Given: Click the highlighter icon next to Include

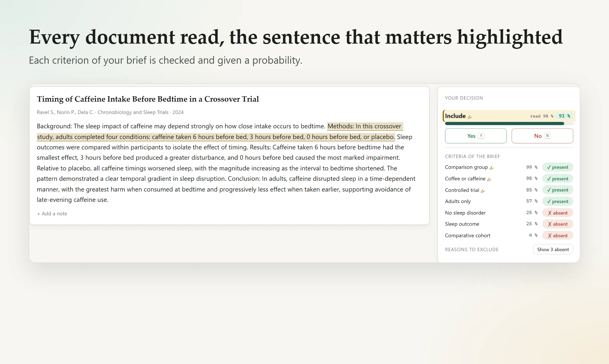Looking at the screenshot, I should pos(470,117).
